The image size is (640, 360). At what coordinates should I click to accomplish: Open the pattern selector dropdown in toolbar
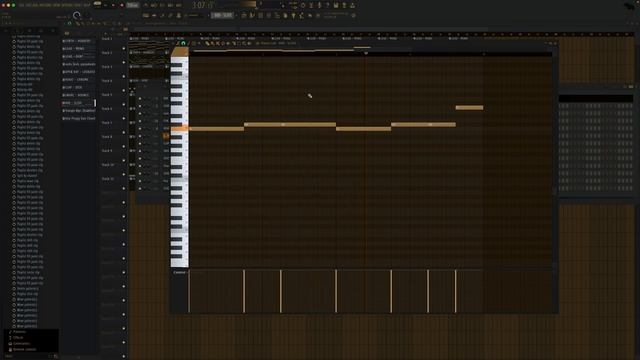point(222,15)
